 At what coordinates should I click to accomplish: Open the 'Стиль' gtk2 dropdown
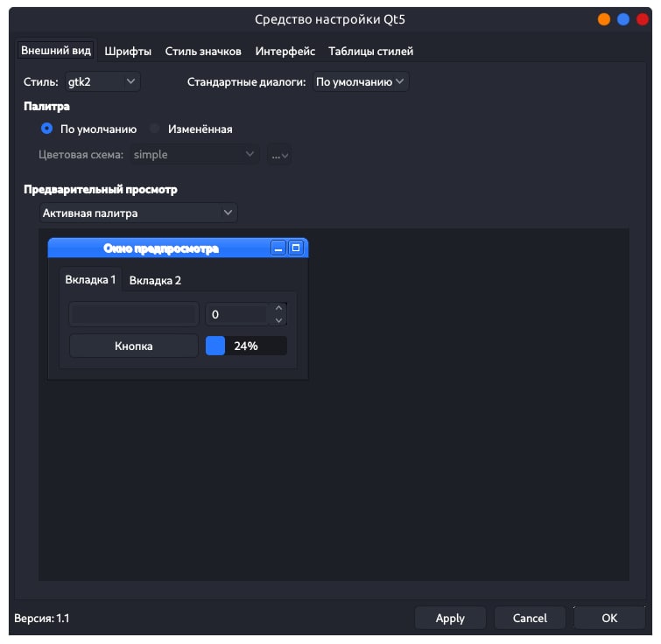(102, 81)
